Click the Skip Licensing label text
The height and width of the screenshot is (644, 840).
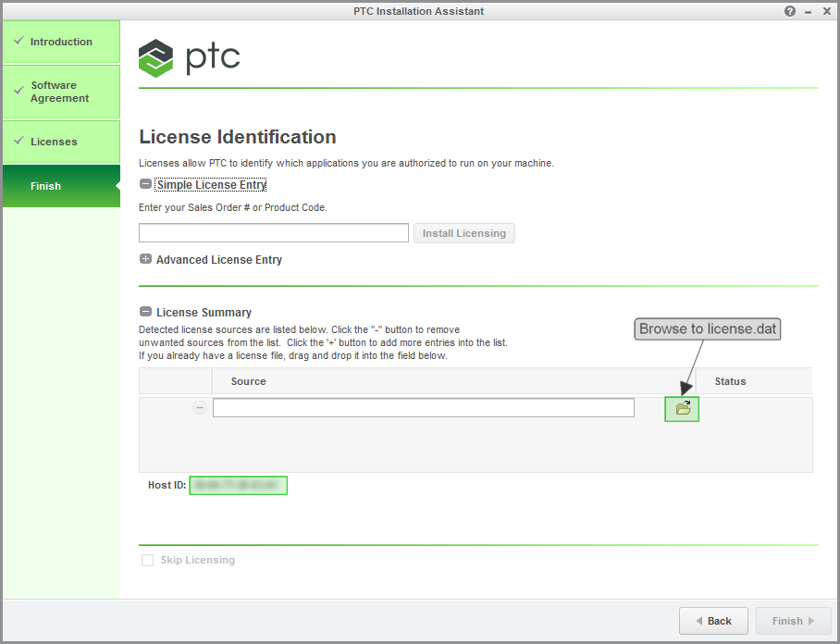198,560
